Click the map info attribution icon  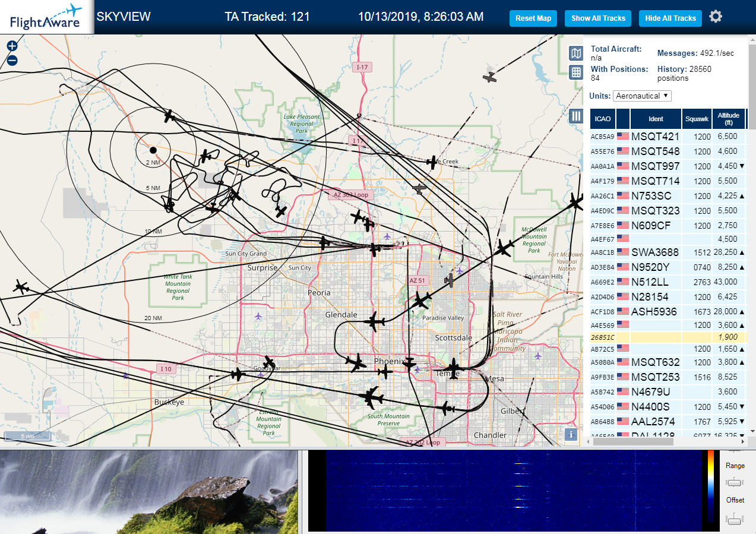point(571,434)
